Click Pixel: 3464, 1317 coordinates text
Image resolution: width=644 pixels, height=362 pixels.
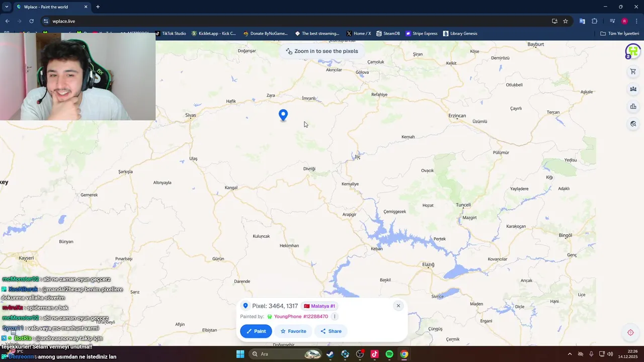[x=275, y=306]
